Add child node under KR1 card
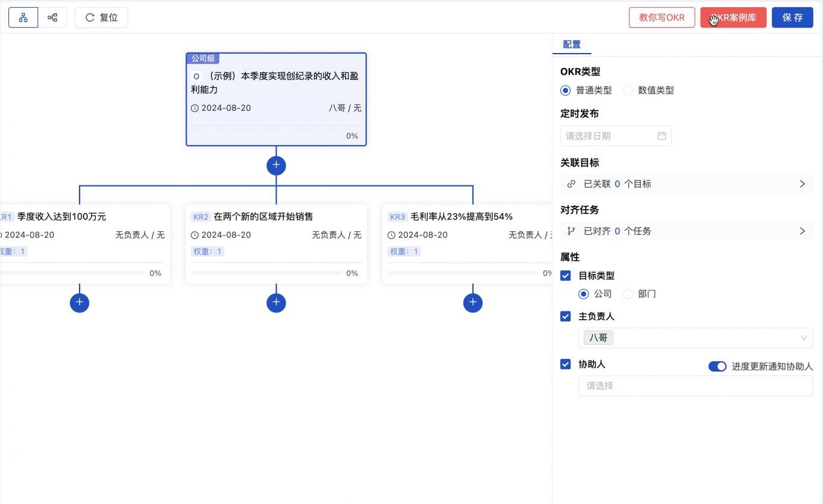The image size is (823, 504). tap(80, 303)
